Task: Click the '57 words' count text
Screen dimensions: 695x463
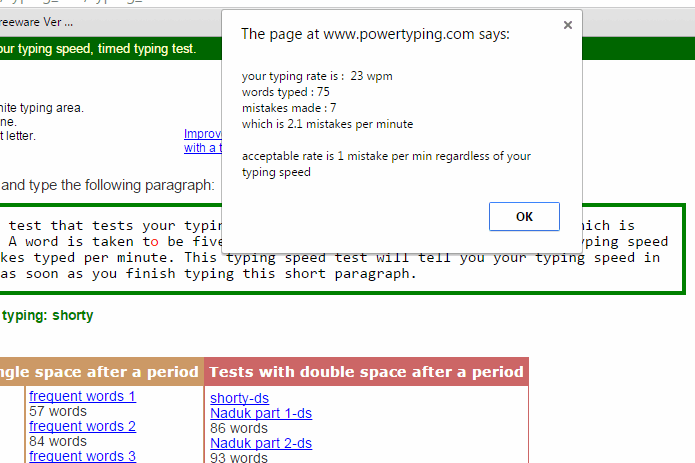Action: coord(58,411)
